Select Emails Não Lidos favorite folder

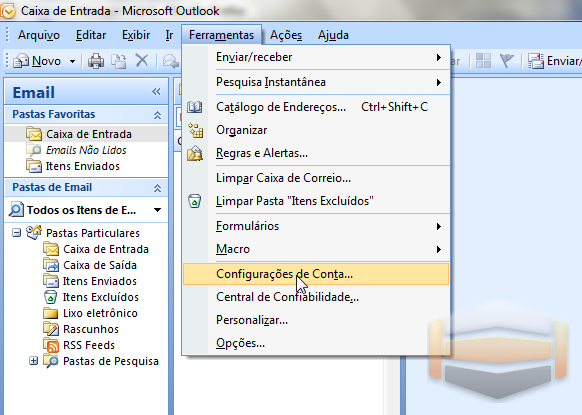pyautogui.click(x=86, y=150)
